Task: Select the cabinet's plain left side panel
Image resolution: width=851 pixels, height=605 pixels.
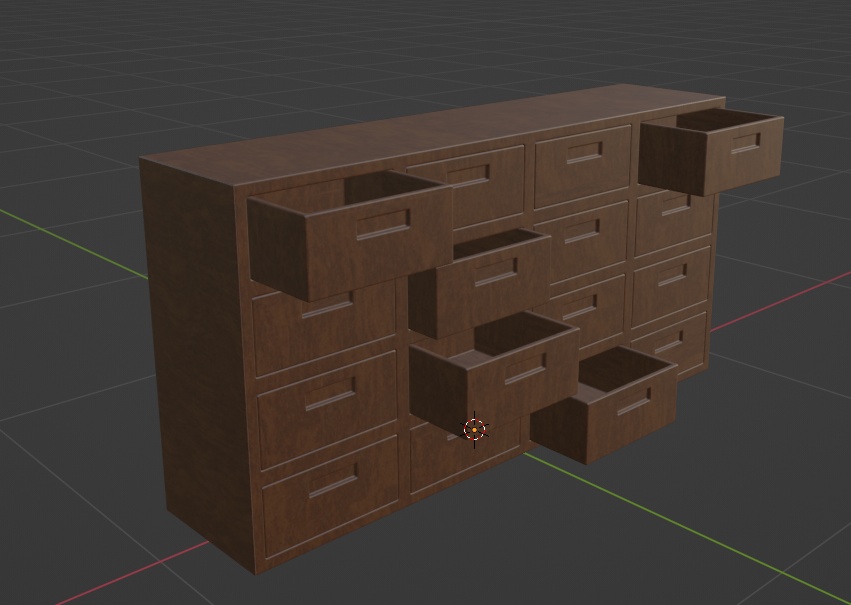Action: [198, 364]
